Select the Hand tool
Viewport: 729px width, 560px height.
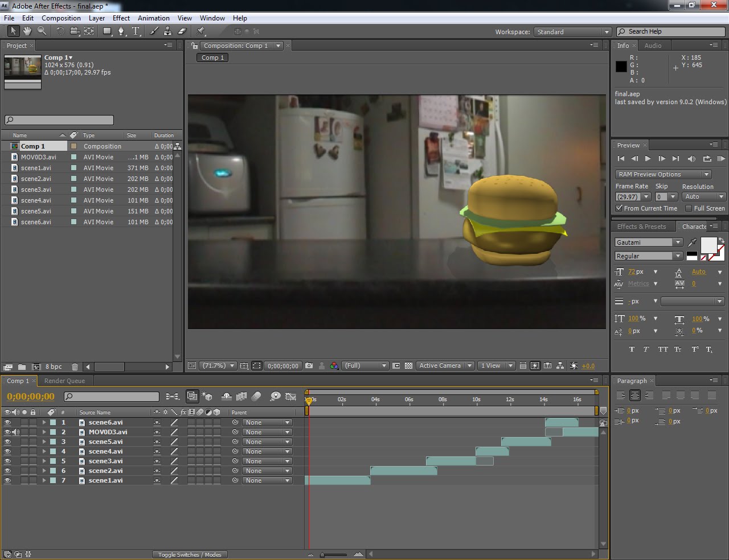(26, 31)
